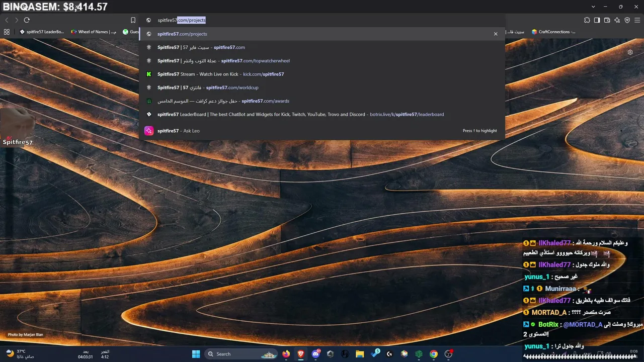The width and height of the screenshot is (644, 362).
Task: Open Discord from the taskbar
Action: pyautogui.click(x=316, y=354)
